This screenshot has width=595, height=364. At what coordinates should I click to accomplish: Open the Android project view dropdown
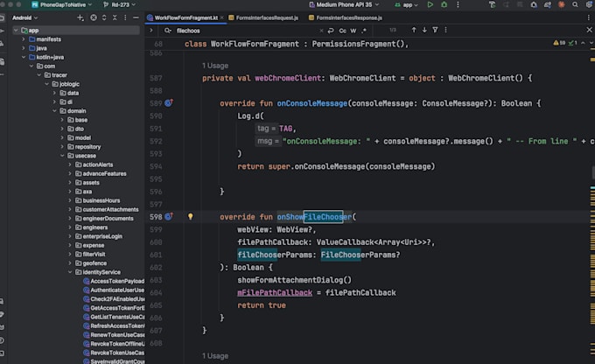25,17
